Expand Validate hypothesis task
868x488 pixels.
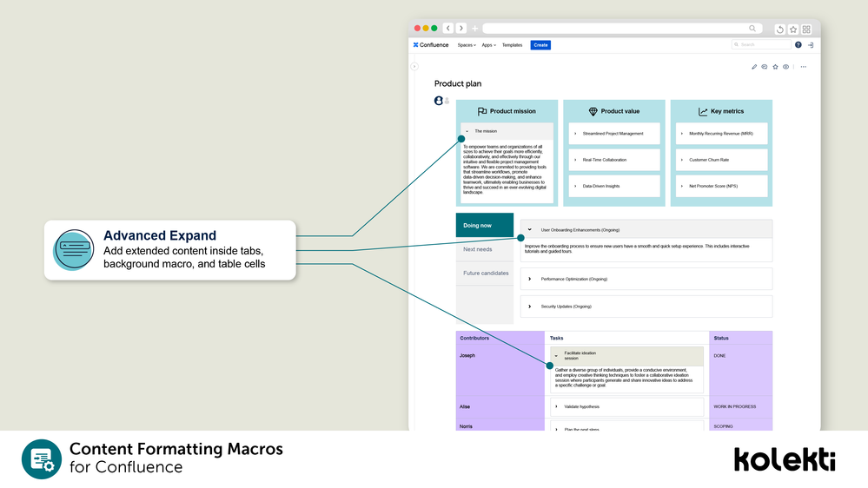click(x=626, y=406)
